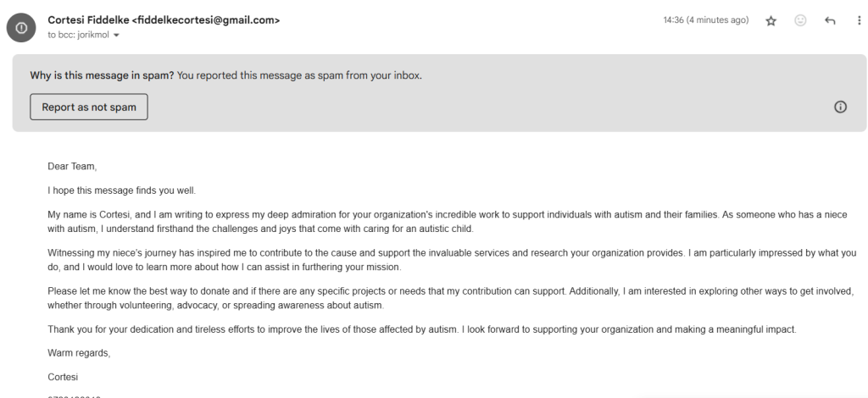Click the paragraph starting 'Please let me know'

click(339, 298)
